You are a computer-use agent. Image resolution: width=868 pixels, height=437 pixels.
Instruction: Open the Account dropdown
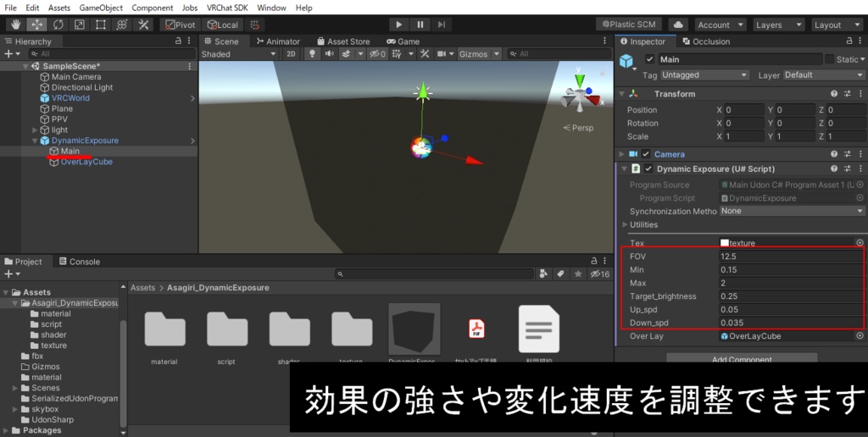tap(721, 25)
